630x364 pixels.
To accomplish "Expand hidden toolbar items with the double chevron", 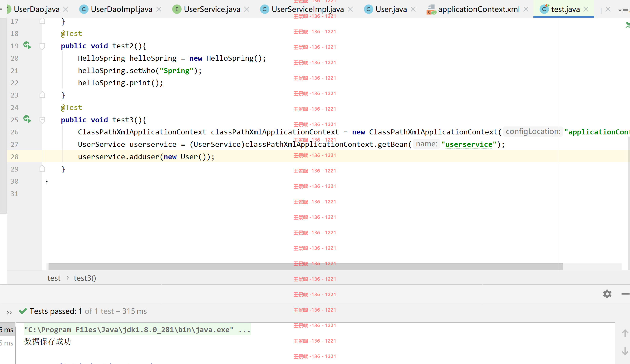I will (9, 313).
